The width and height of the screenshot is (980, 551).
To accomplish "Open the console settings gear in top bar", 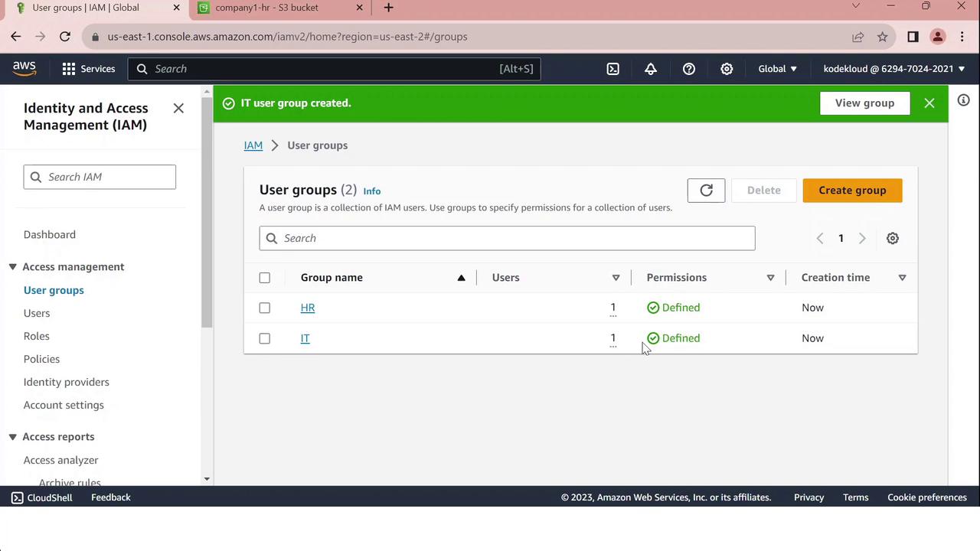I will (x=727, y=69).
